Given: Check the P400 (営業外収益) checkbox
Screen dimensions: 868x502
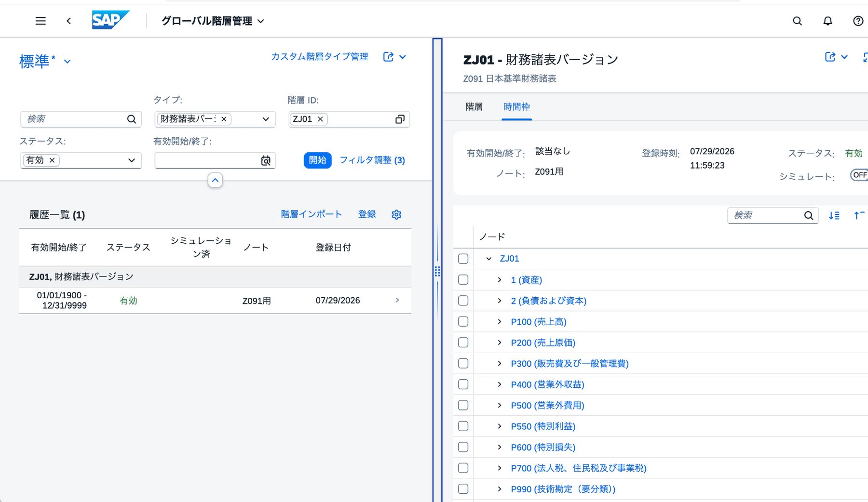Looking at the screenshot, I should [x=463, y=384].
